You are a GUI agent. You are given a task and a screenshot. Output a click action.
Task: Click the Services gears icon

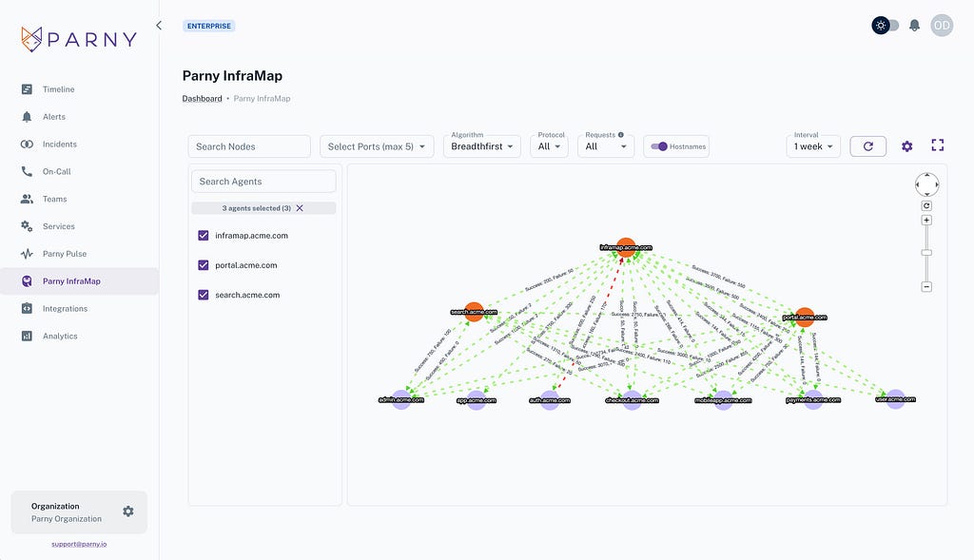point(27,226)
